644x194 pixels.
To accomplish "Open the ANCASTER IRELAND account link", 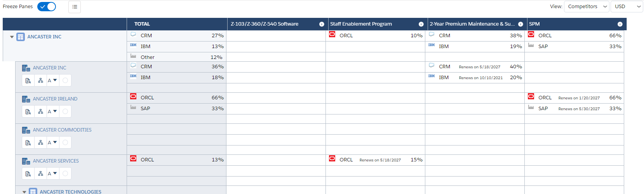I will (x=55, y=99).
